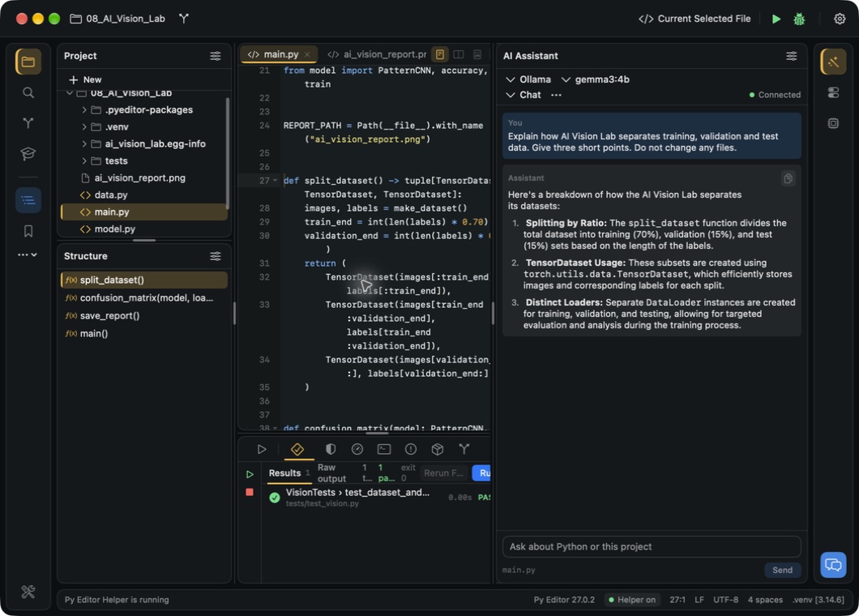The height and width of the screenshot is (616, 859).
Task: Open chat more options ellipsis
Action: pyautogui.click(x=556, y=95)
